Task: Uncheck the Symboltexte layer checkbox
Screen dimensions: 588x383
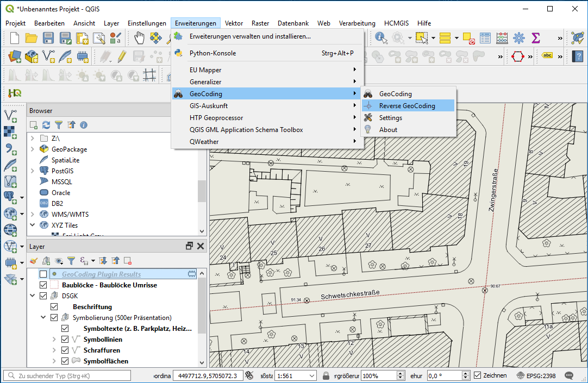Action: coord(65,328)
